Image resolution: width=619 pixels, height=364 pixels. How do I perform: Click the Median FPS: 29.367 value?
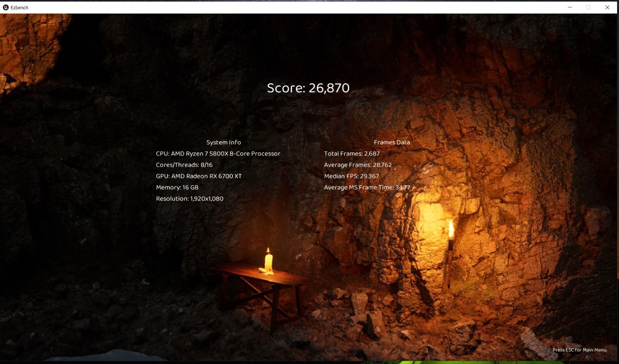point(352,176)
